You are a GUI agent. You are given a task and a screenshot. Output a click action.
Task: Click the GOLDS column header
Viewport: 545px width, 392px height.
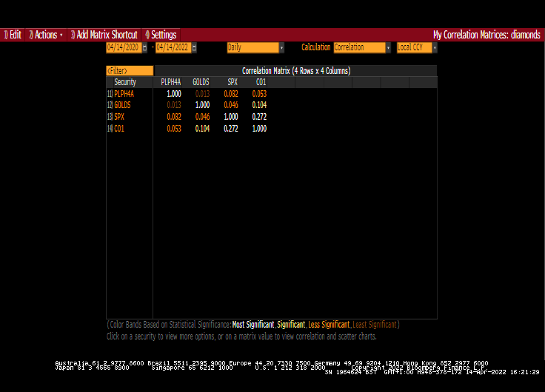coord(201,82)
